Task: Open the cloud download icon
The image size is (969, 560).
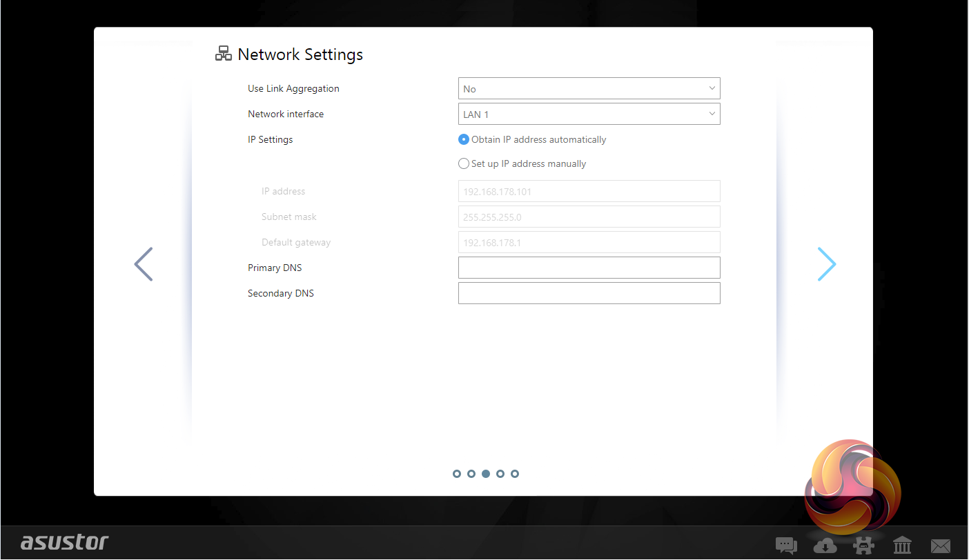Action: (825, 546)
